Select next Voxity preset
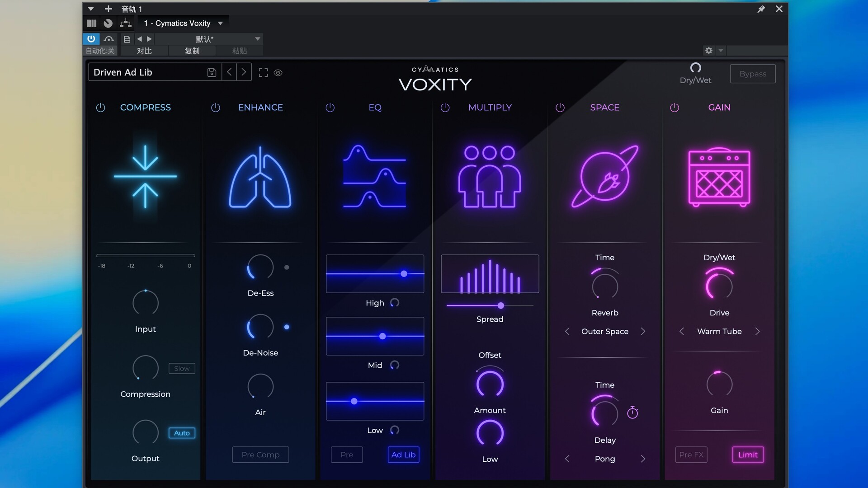Screen dimensions: 868x488 click(x=244, y=72)
